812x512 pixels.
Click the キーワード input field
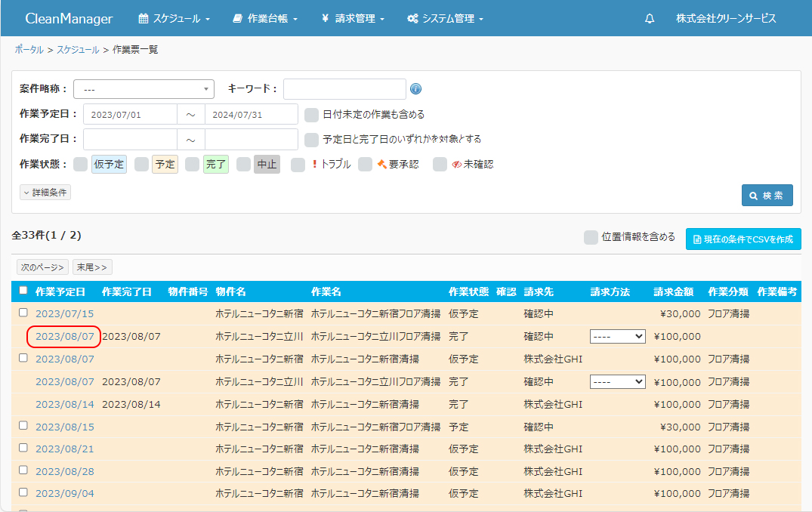click(344, 89)
